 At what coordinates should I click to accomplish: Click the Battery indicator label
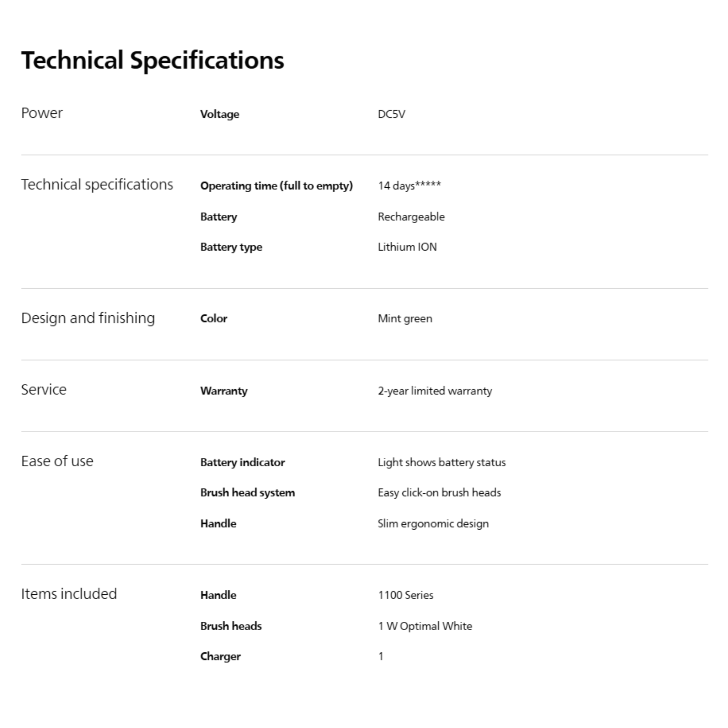[242, 462]
